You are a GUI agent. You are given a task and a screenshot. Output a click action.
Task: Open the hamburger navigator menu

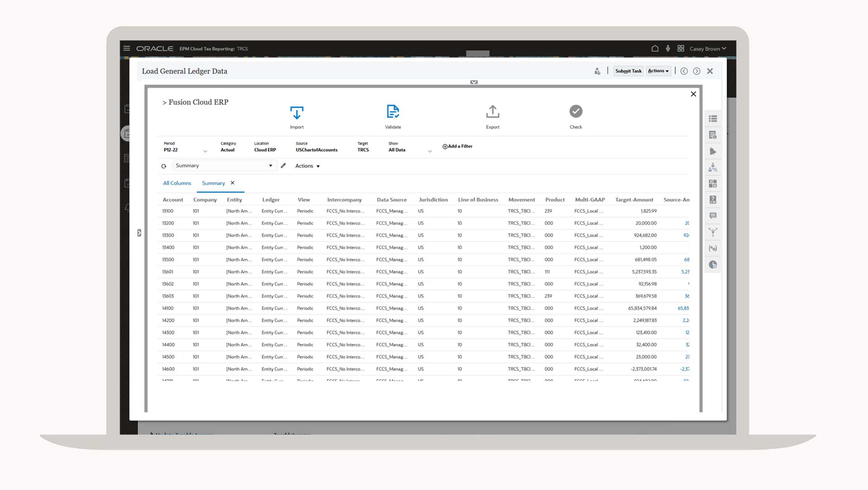click(x=127, y=48)
